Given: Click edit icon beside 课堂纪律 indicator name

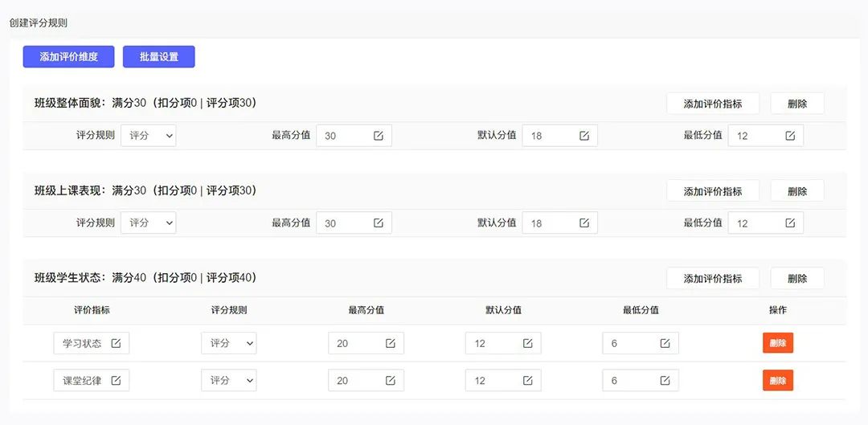Looking at the screenshot, I should coord(116,381).
